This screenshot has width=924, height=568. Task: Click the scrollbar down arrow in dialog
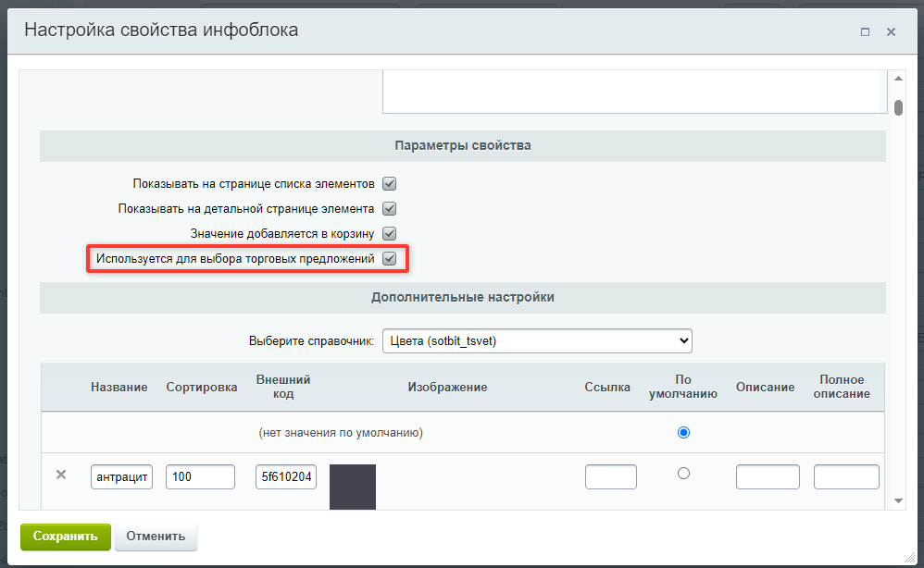(898, 500)
